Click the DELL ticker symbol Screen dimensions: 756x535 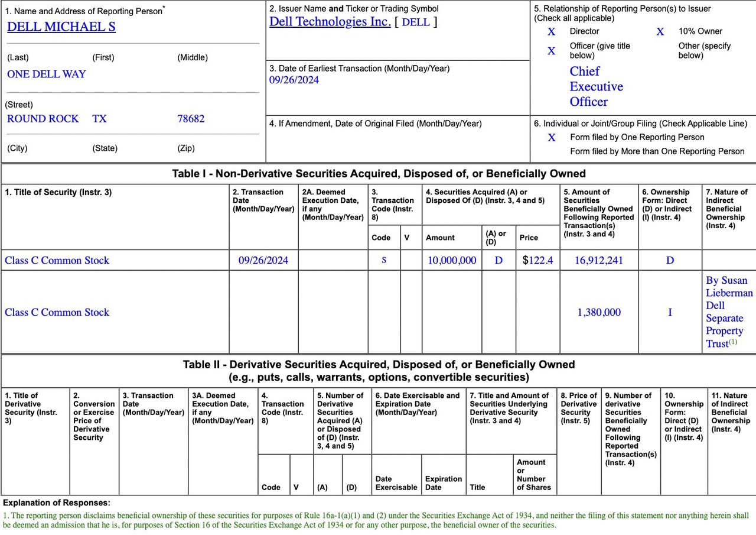[x=416, y=22]
